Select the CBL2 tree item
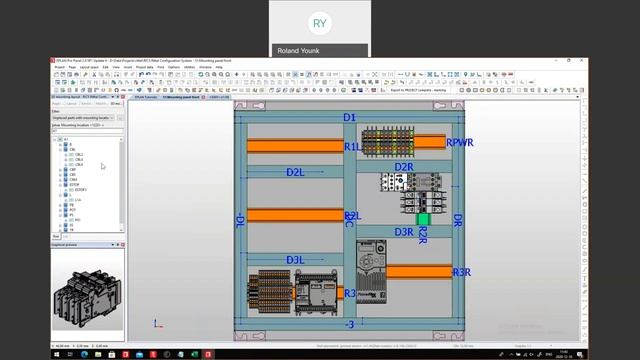The height and width of the screenshot is (360, 640). pos(79,155)
